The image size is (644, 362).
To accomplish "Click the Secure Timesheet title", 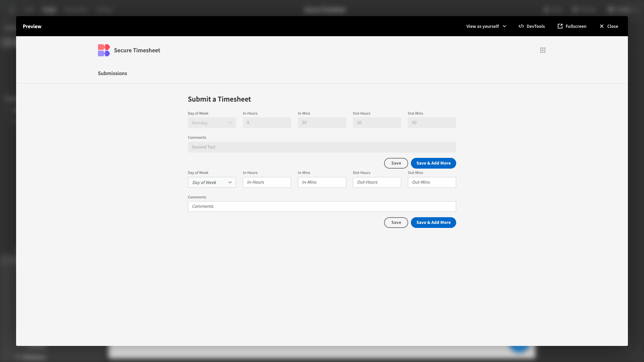I will 137,50.
